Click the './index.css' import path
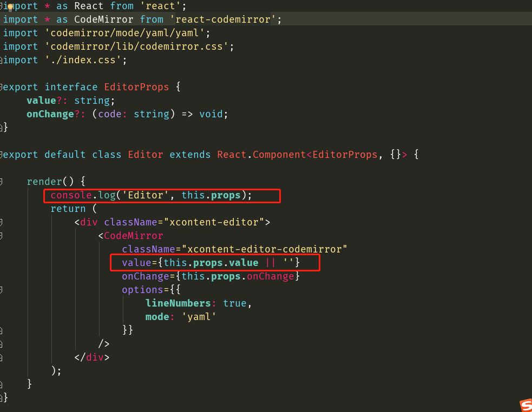The height and width of the screenshot is (412, 532). pyautogui.click(x=83, y=60)
